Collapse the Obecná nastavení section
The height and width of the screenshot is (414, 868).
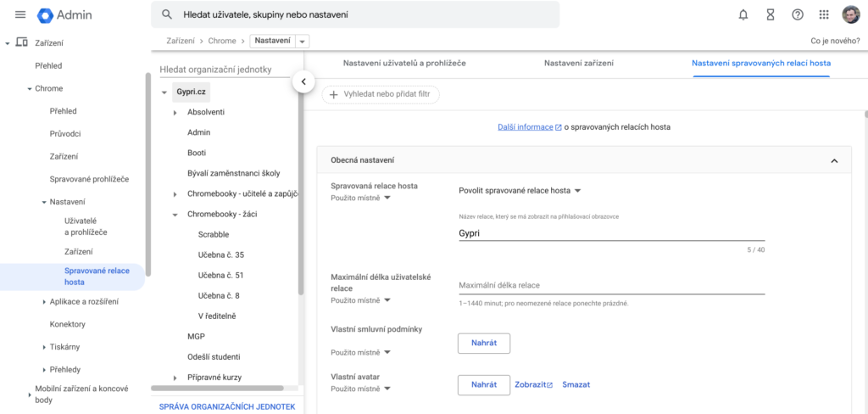(834, 160)
